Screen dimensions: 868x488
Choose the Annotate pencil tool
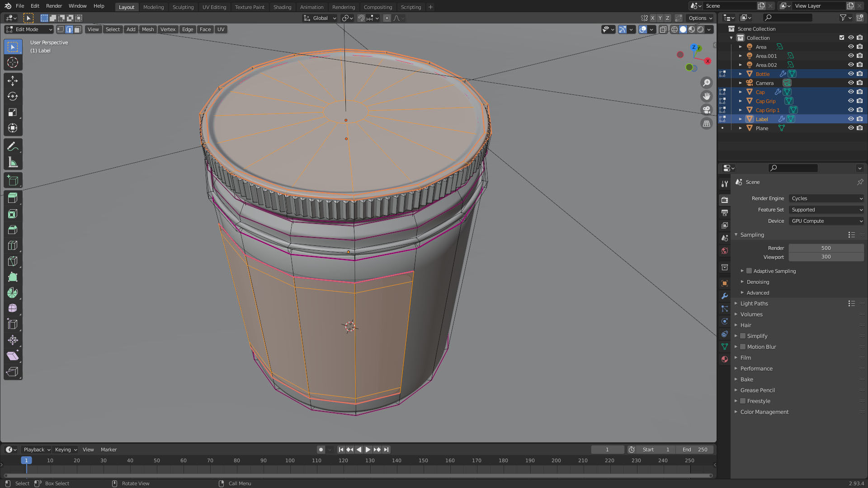(x=13, y=146)
